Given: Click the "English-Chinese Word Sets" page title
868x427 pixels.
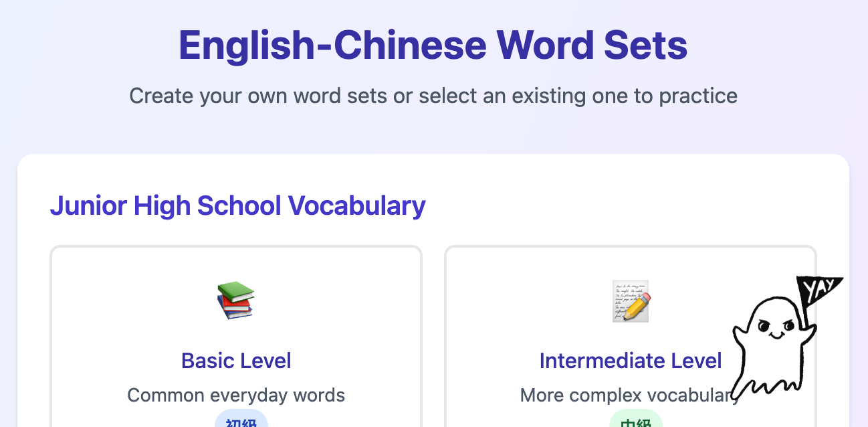Looking at the screenshot, I should click(433, 46).
